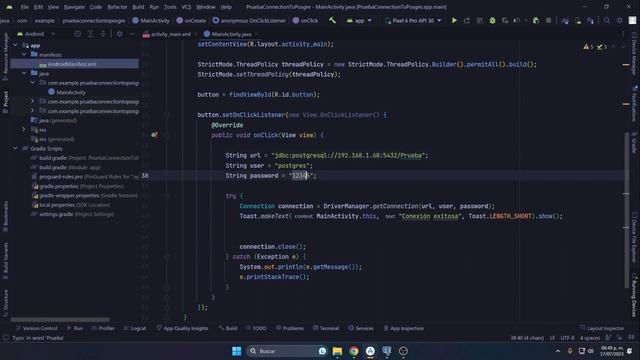Click the gutter override icon beside onClick
This screenshot has height=360, width=640.
(154, 135)
